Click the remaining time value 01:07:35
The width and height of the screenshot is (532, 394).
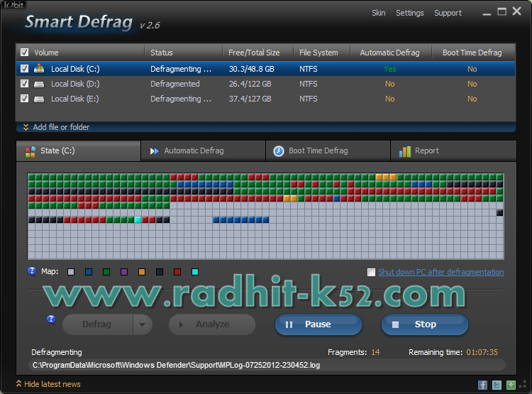coord(482,352)
